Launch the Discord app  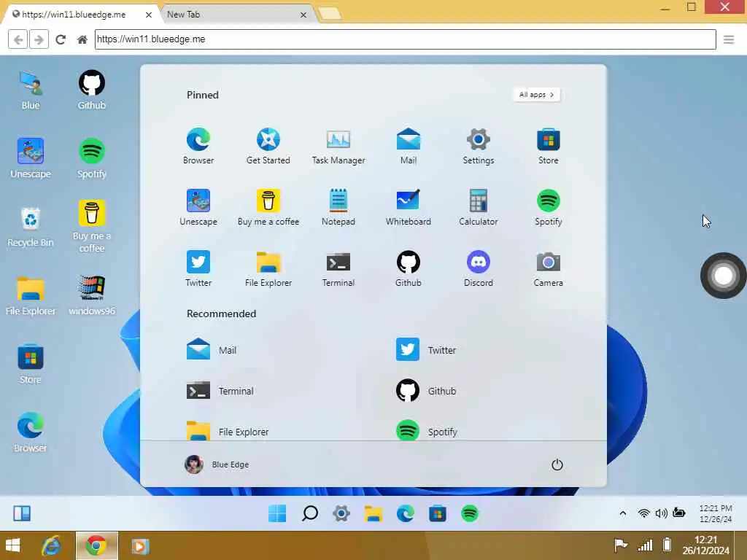479,268
